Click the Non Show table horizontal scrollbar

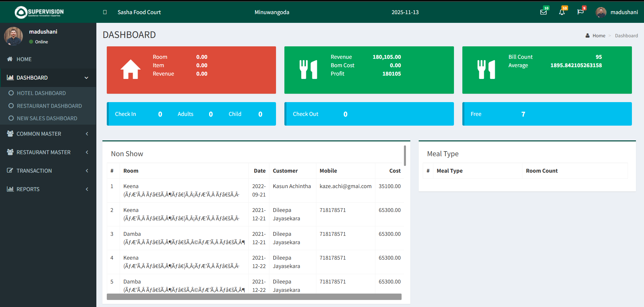pos(254,297)
